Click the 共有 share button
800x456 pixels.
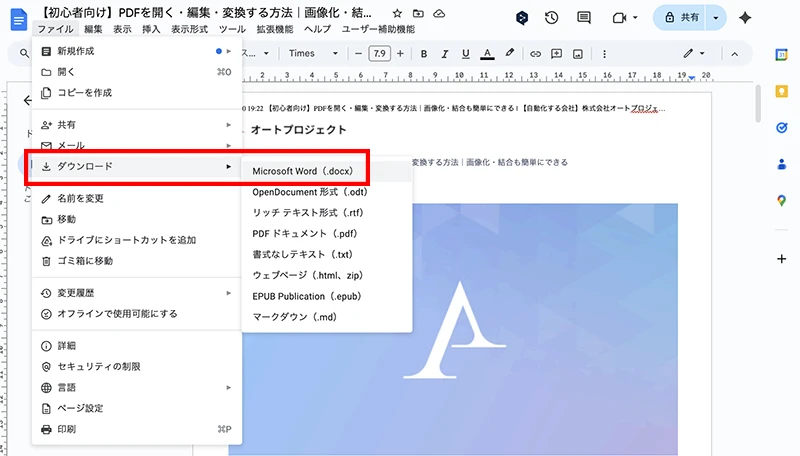click(681, 18)
